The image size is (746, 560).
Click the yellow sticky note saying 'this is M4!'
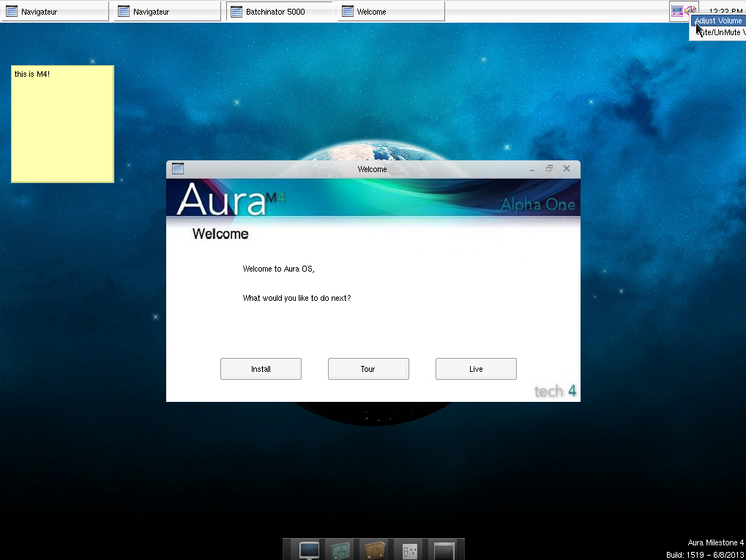click(62, 123)
